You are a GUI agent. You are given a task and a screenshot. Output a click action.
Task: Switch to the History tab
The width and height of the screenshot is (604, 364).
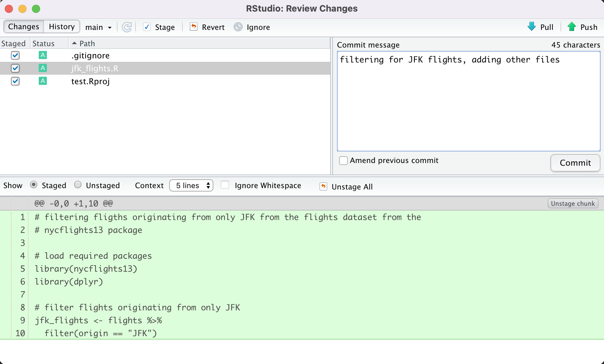click(x=61, y=27)
